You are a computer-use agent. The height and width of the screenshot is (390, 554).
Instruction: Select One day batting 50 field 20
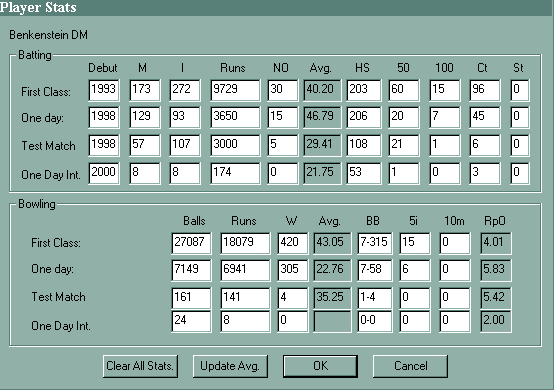click(404, 117)
